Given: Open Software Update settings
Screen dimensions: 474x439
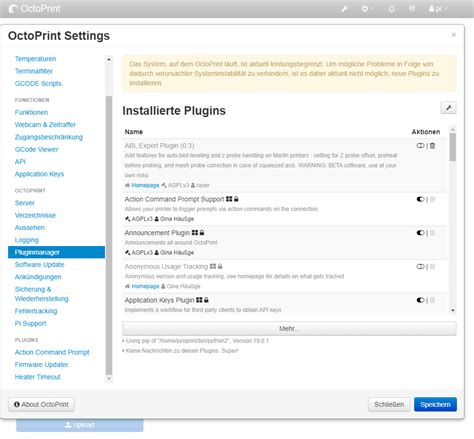Looking at the screenshot, I should [x=40, y=265].
